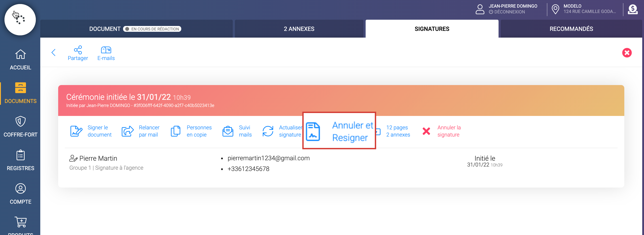Click Relancer par mail icon
Image resolution: width=644 pixels, height=235 pixels.
(x=128, y=131)
